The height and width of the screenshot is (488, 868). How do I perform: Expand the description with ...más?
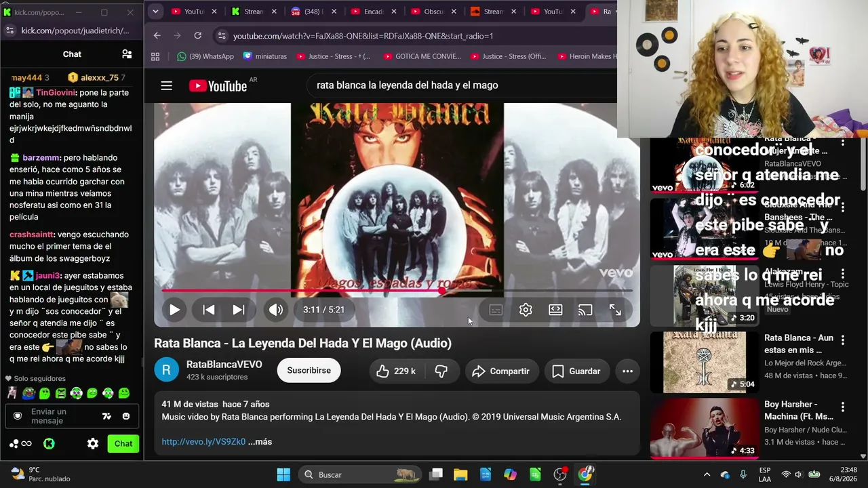[x=260, y=442]
